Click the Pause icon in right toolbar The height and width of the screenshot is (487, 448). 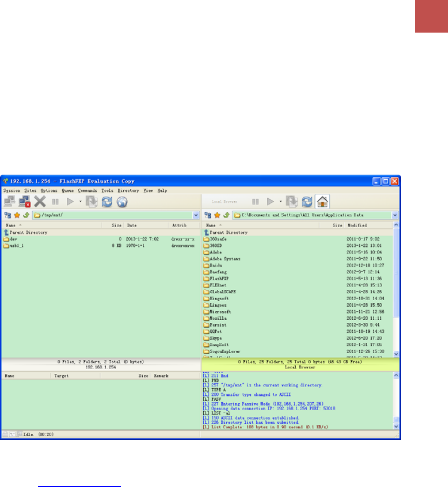coord(256,202)
